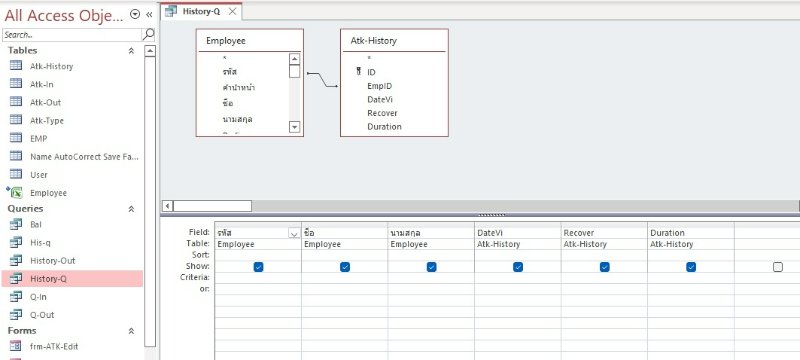Select the ID field in Atk-History

[x=371, y=72]
